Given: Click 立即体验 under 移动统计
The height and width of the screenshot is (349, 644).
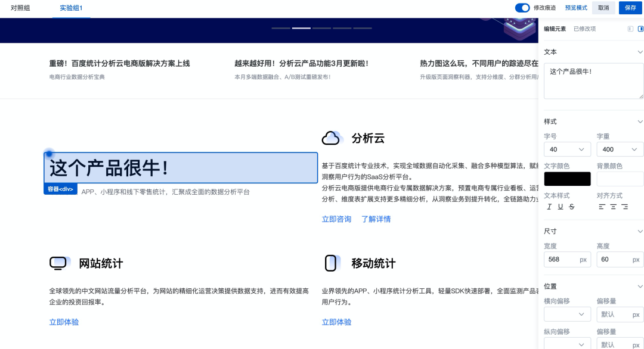Looking at the screenshot, I should coord(336,322).
